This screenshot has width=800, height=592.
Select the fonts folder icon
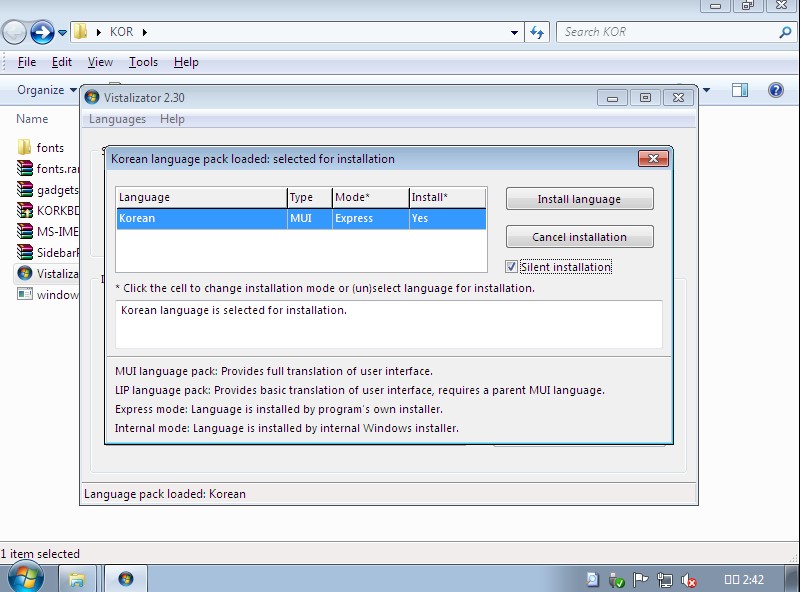pos(24,147)
